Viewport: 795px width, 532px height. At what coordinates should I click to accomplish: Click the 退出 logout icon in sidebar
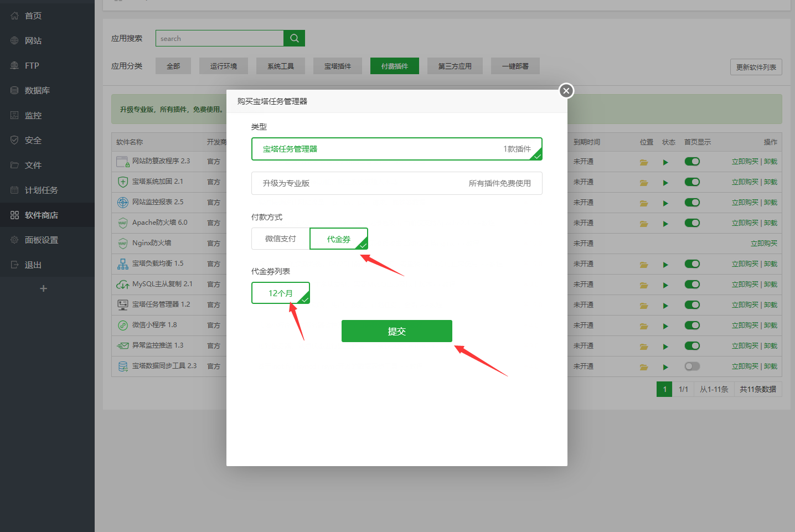coord(14,265)
